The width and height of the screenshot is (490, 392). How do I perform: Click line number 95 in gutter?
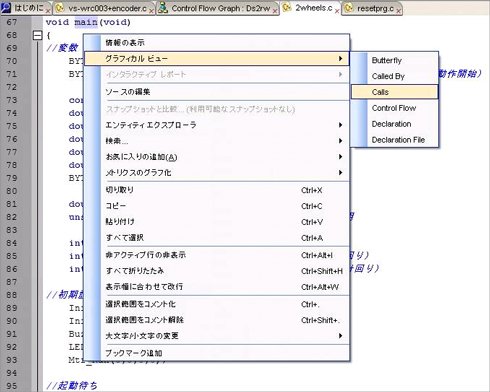[x=12, y=386]
